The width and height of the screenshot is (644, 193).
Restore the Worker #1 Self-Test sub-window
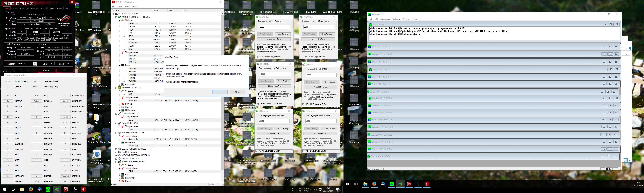click(610, 46)
